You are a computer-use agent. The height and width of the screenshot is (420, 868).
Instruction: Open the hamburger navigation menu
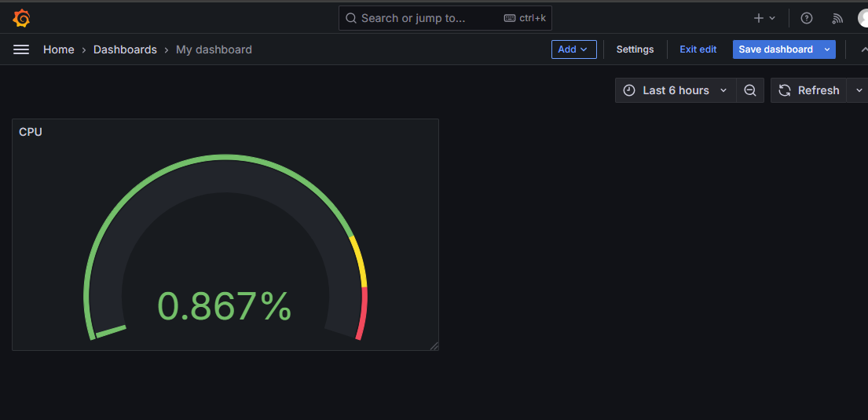pyautogui.click(x=21, y=49)
